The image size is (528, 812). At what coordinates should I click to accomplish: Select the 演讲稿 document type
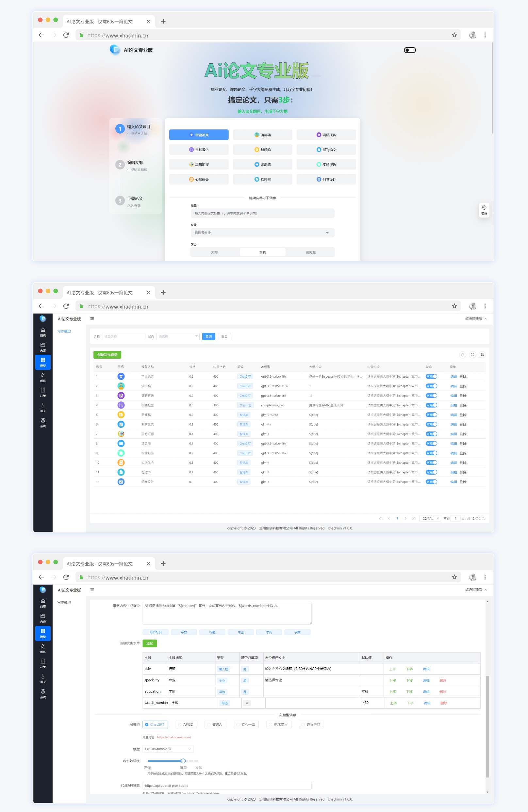coord(262,135)
